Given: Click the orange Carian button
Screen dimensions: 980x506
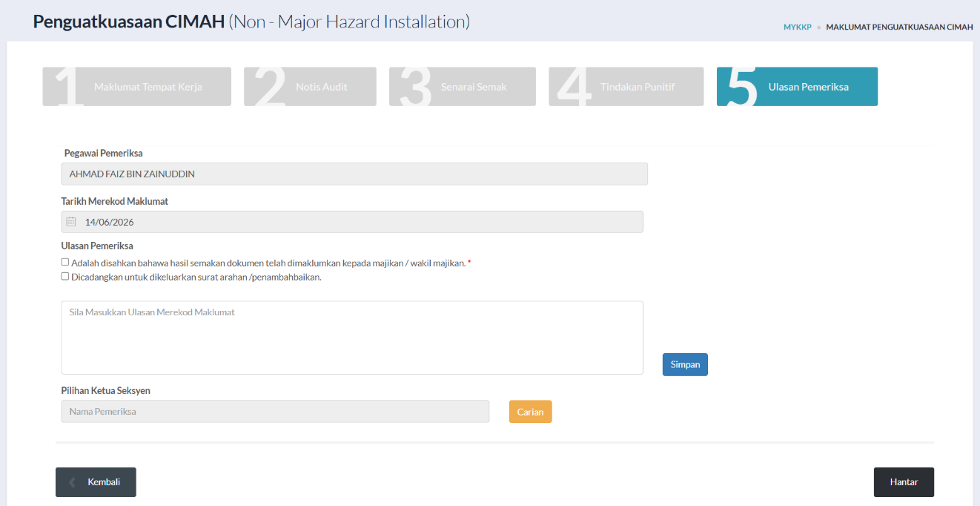Looking at the screenshot, I should pos(531,412).
